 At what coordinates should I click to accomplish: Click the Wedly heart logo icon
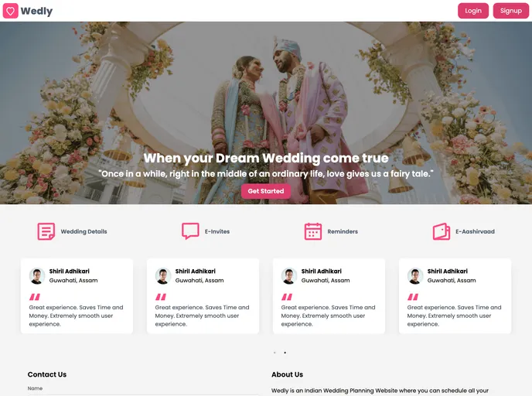(x=11, y=11)
